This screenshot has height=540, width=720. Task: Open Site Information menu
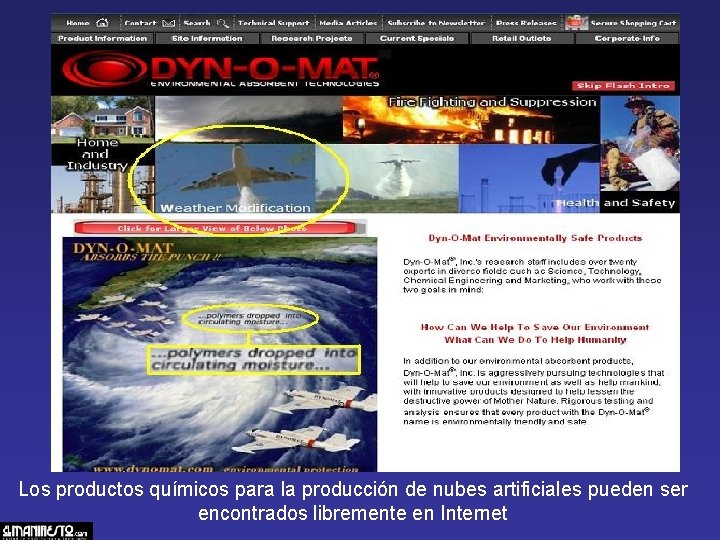pyautogui.click(x=207, y=39)
